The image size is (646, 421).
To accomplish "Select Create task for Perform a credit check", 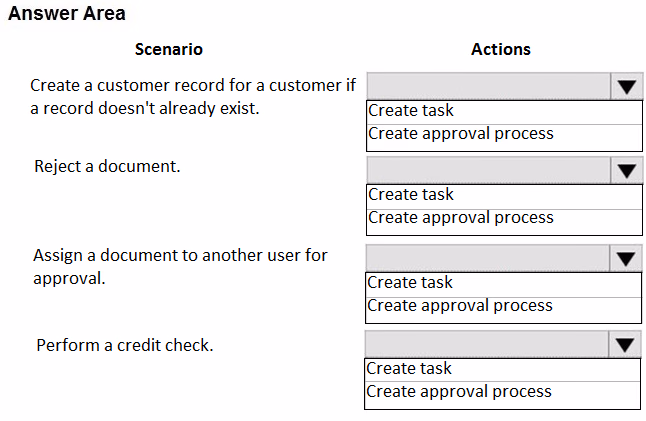I will point(503,370).
